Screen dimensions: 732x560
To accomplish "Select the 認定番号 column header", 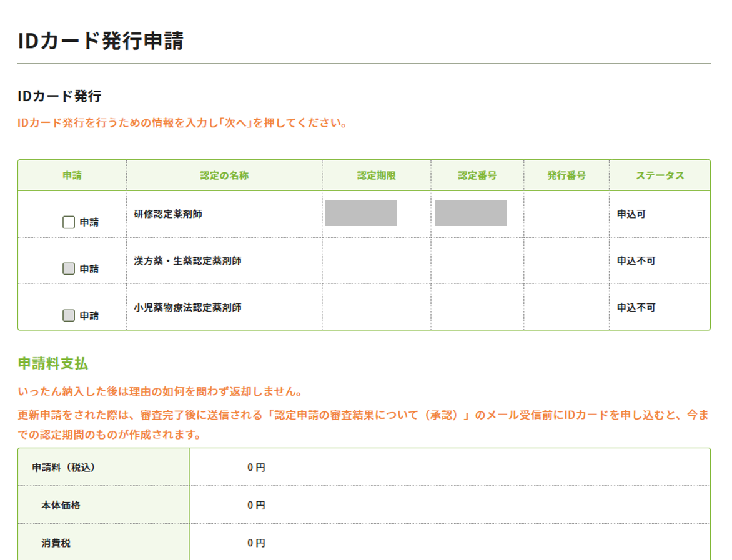I will click(x=477, y=175).
